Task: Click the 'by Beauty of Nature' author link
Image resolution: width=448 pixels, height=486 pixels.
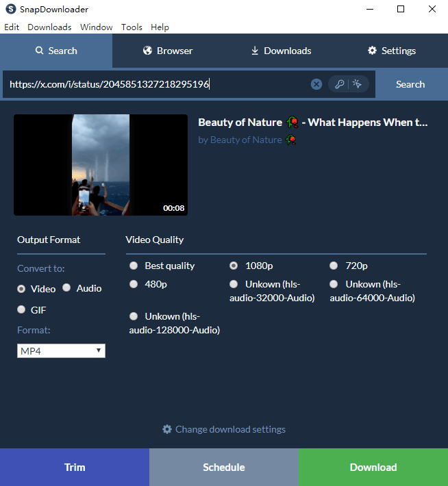Action: (247, 140)
